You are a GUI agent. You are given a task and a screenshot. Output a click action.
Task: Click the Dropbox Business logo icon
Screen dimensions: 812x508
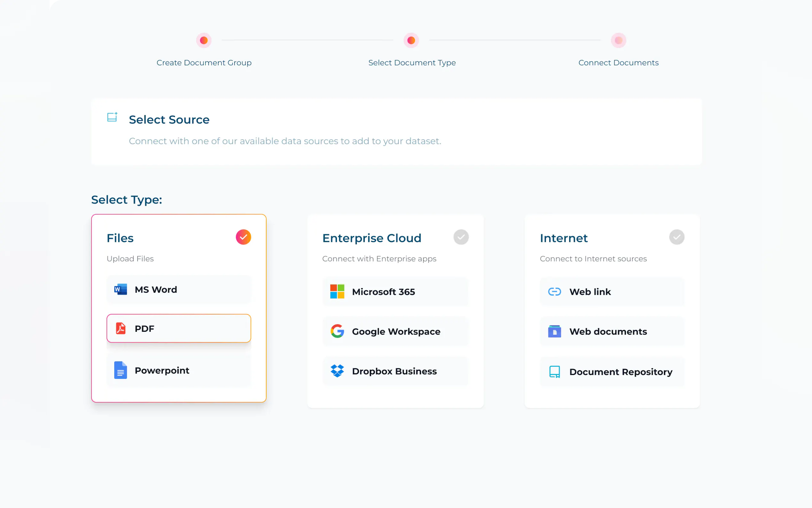[337, 371]
